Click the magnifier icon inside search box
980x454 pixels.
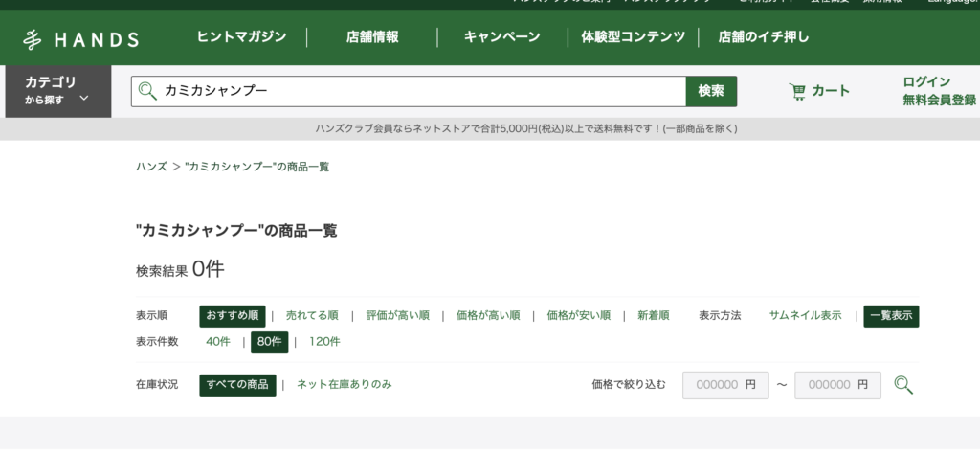(x=147, y=91)
